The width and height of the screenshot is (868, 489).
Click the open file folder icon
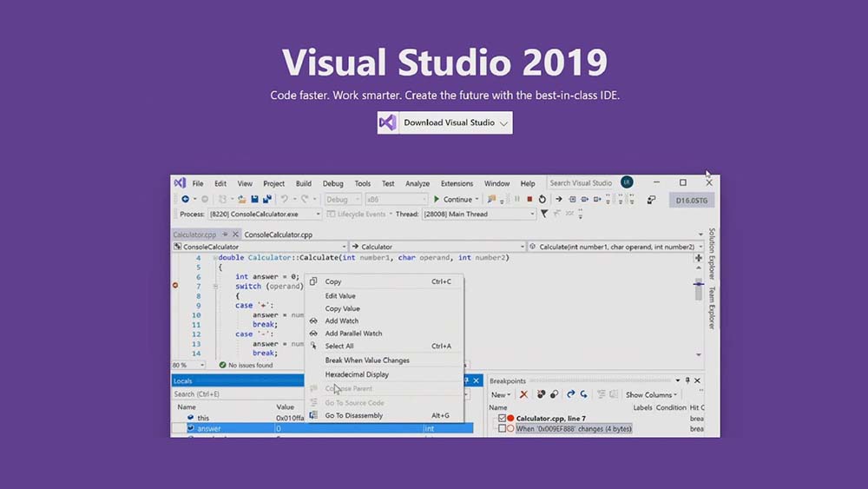[242, 199]
